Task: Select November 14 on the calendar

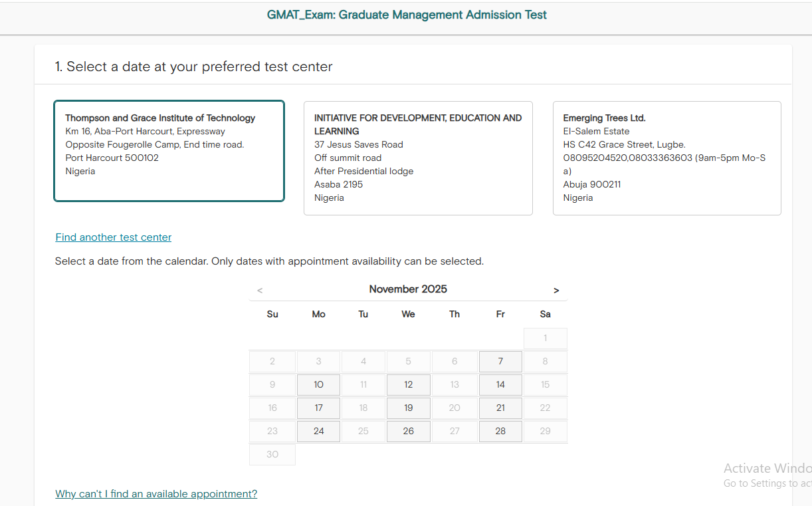Action: (x=500, y=384)
